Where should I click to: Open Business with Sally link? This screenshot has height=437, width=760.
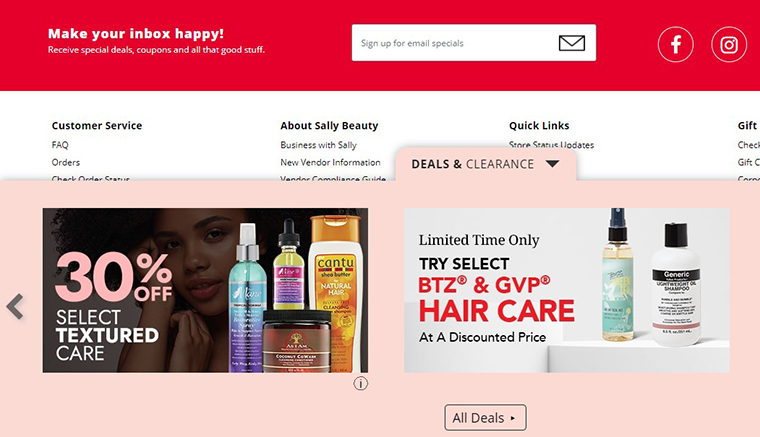pyautogui.click(x=318, y=145)
